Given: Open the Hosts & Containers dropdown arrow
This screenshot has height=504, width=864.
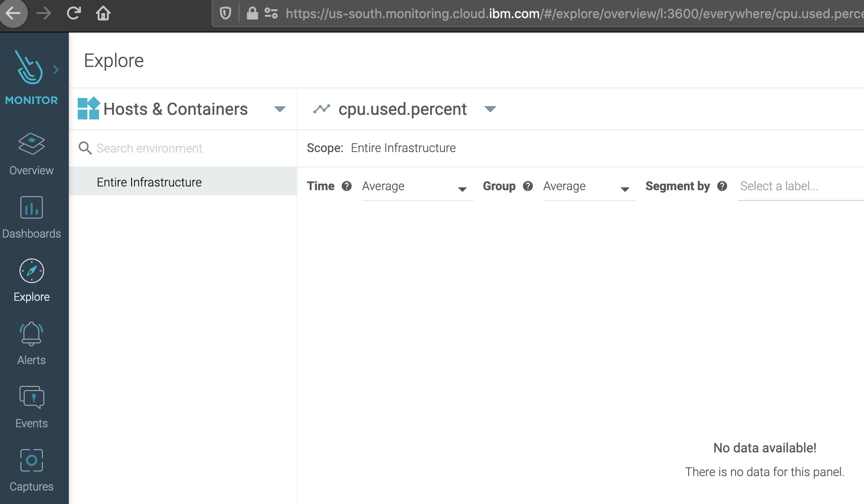Looking at the screenshot, I should pyautogui.click(x=280, y=109).
